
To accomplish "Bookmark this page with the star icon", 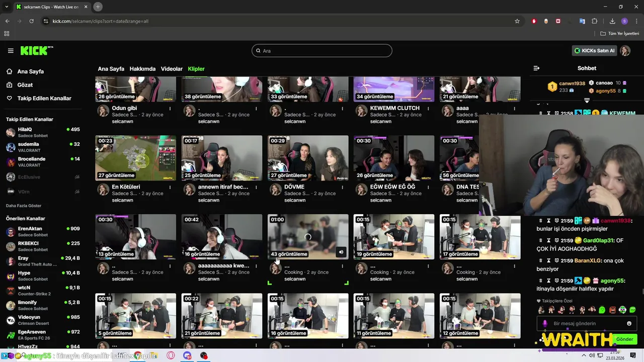I will click(x=517, y=21).
